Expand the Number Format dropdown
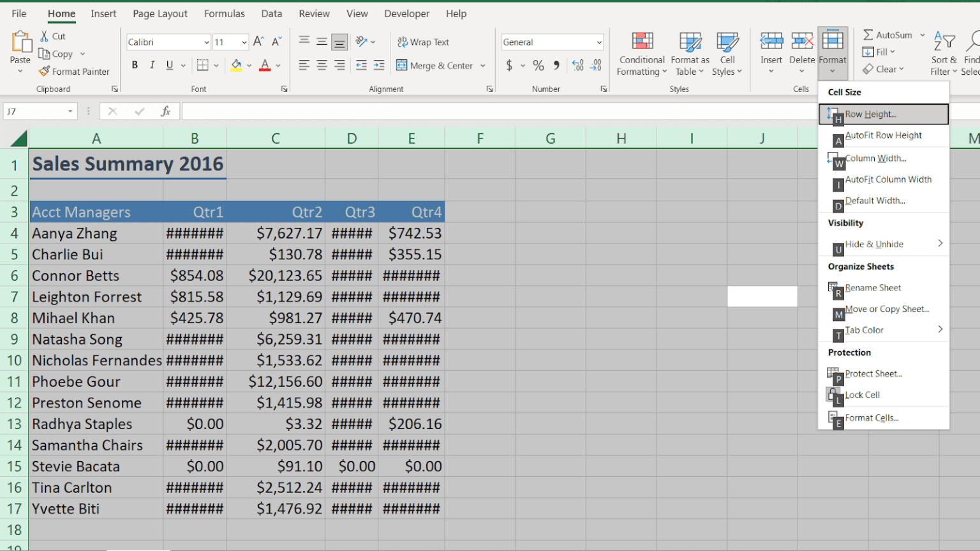The image size is (980, 551). point(598,42)
